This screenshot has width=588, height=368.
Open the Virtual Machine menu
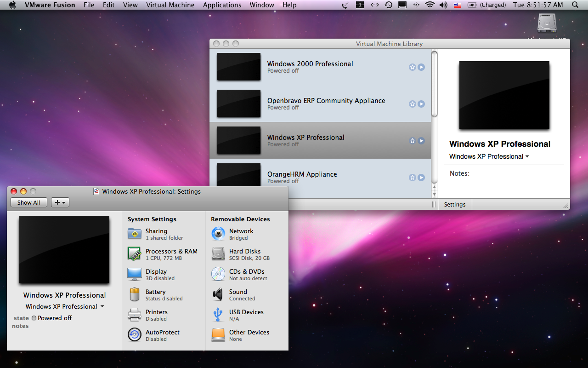pos(170,5)
